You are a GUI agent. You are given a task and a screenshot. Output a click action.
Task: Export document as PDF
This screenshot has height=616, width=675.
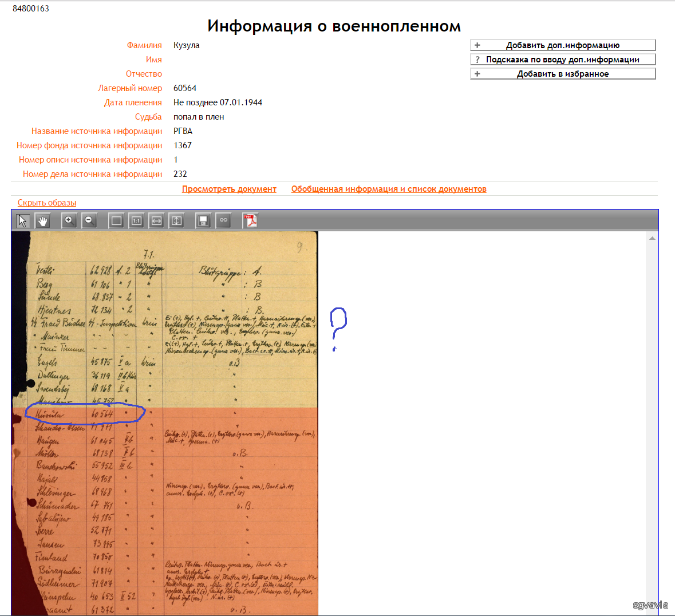point(250,221)
